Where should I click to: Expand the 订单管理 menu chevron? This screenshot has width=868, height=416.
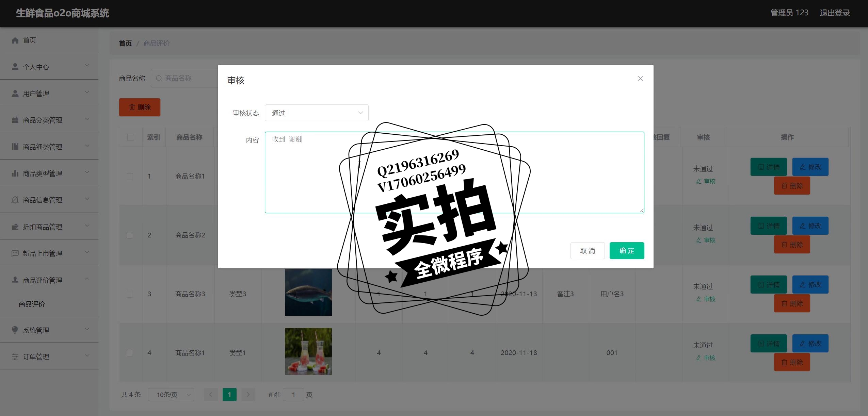[x=87, y=355]
